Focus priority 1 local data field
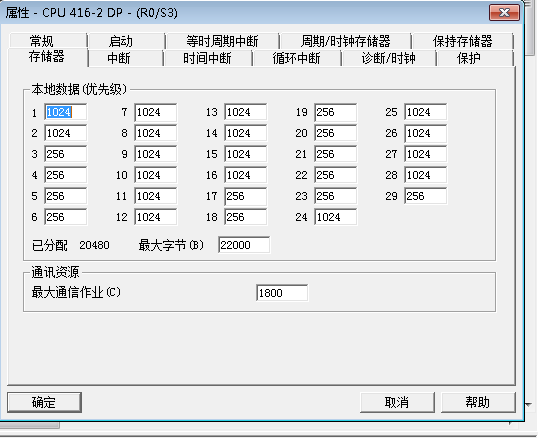The height and width of the screenshot is (438, 538). click(66, 112)
